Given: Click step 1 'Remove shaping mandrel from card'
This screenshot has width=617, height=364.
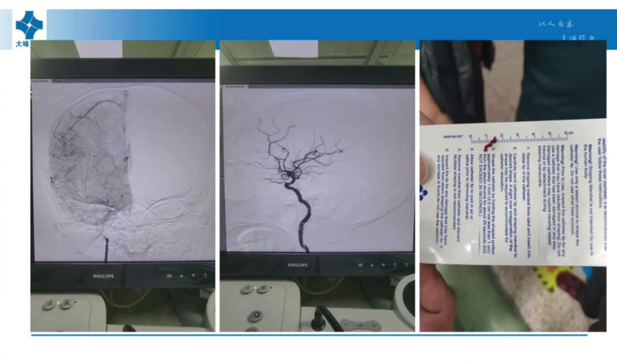Looking at the screenshot, I should point(526,202).
